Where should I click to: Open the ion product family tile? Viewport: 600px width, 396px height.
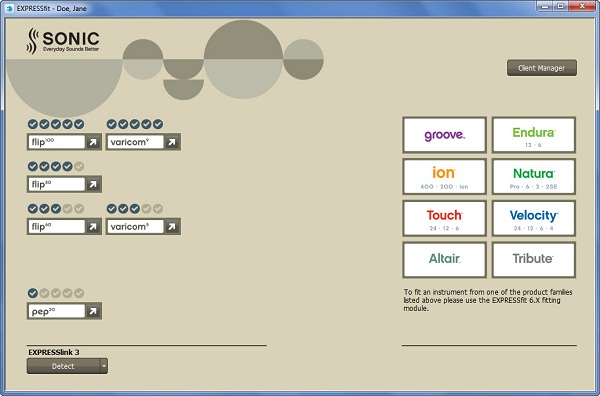click(x=444, y=177)
